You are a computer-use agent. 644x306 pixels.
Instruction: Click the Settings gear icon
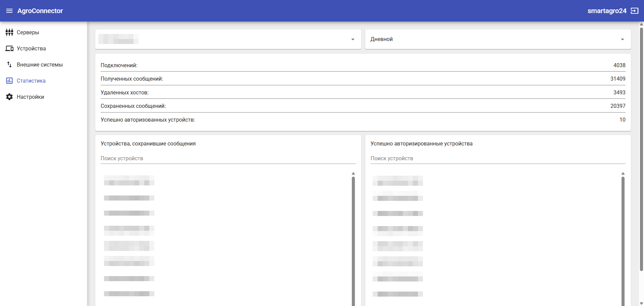[x=9, y=97]
